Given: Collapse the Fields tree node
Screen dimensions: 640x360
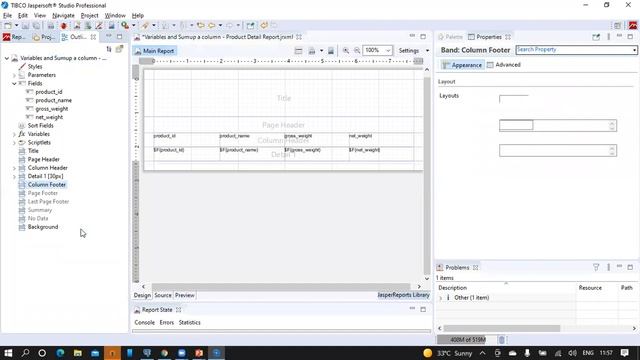Looking at the screenshot, I should click(14, 84).
